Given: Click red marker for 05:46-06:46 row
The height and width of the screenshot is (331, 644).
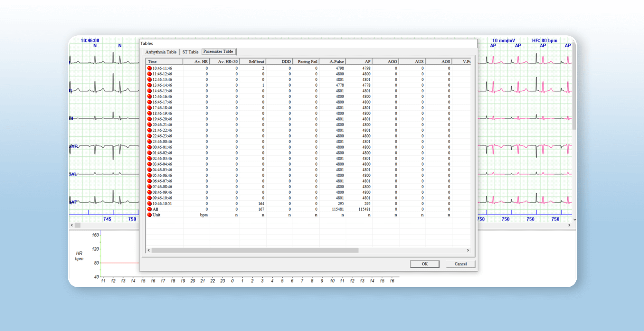Looking at the screenshot, I should pos(149,175).
